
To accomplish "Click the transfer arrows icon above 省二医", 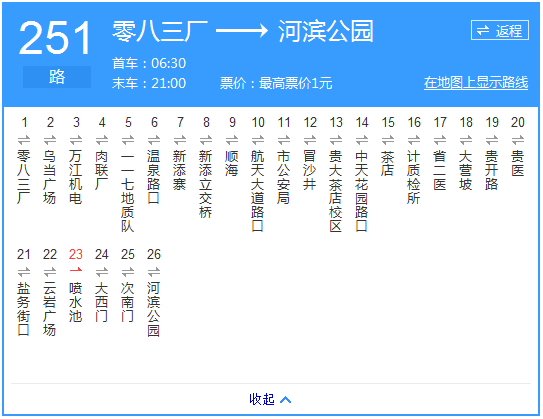I will click(x=440, y=140).
